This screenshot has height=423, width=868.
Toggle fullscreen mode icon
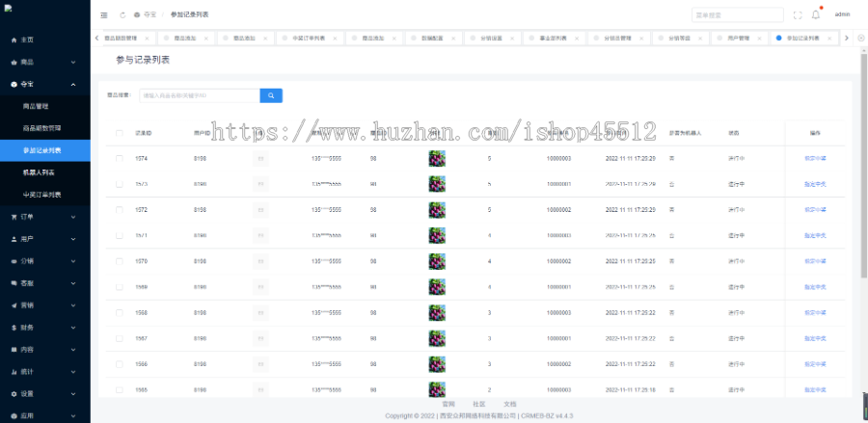point(798,14)
